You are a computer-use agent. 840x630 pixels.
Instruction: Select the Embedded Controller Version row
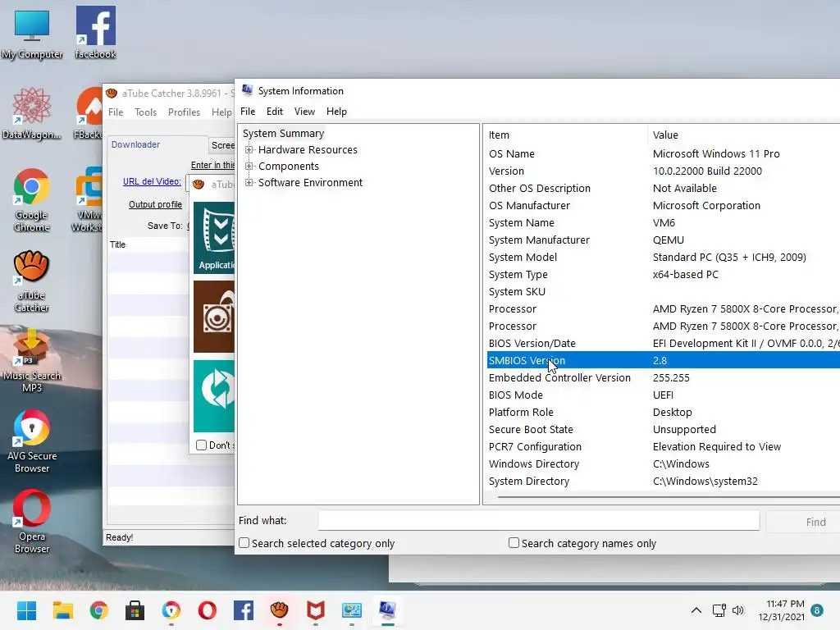(663, 377)
